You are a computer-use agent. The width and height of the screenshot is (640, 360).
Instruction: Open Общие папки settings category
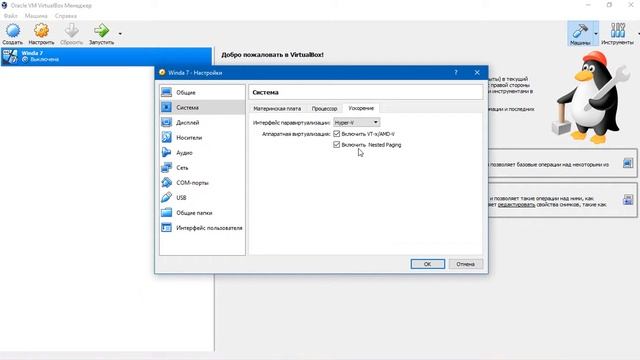[202, 213]
